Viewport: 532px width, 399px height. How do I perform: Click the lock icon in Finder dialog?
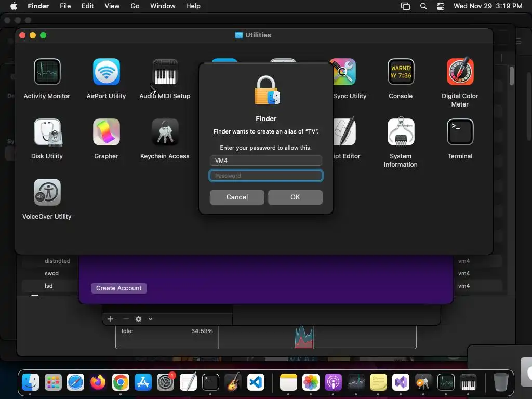point(267,90)
